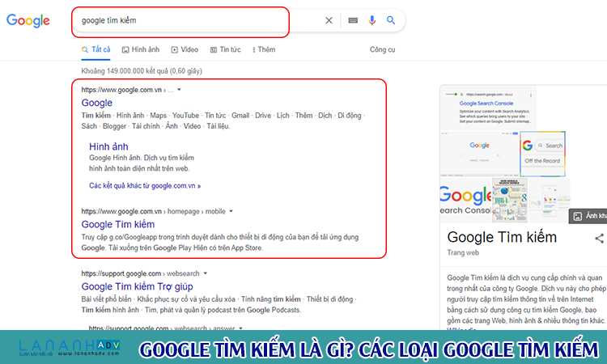This screenshot has width=607, height=364.
Task: Open the on-screen keyboard icon
Action: coord(353,20)
